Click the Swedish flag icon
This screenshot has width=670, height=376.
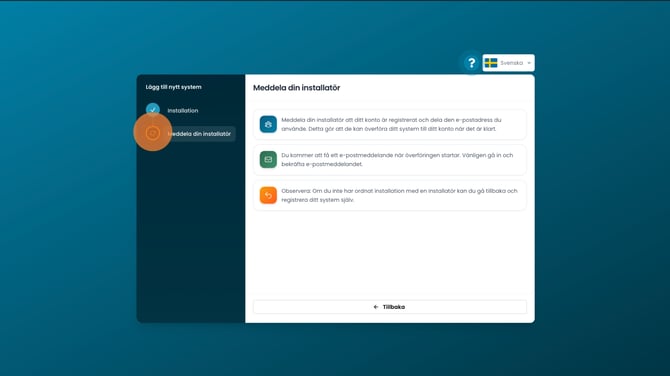491,63
